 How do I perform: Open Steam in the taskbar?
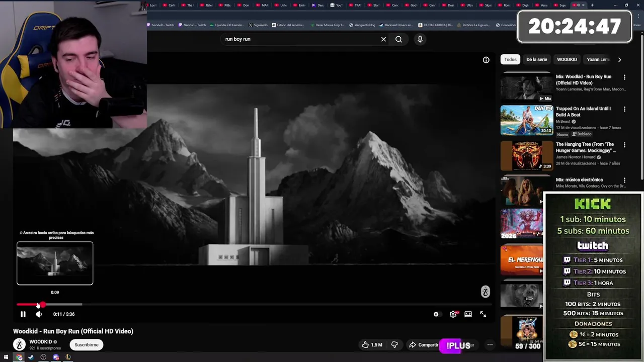[31, 357]
